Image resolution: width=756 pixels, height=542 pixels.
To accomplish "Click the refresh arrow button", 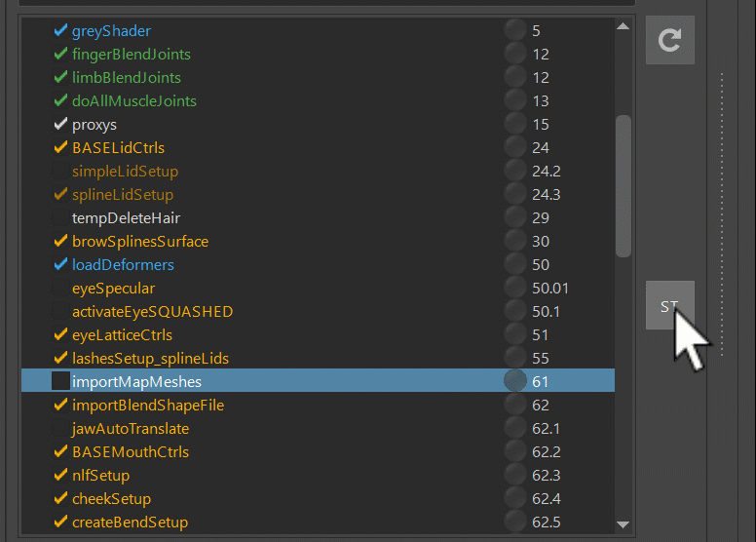I will tap(669, 40).
